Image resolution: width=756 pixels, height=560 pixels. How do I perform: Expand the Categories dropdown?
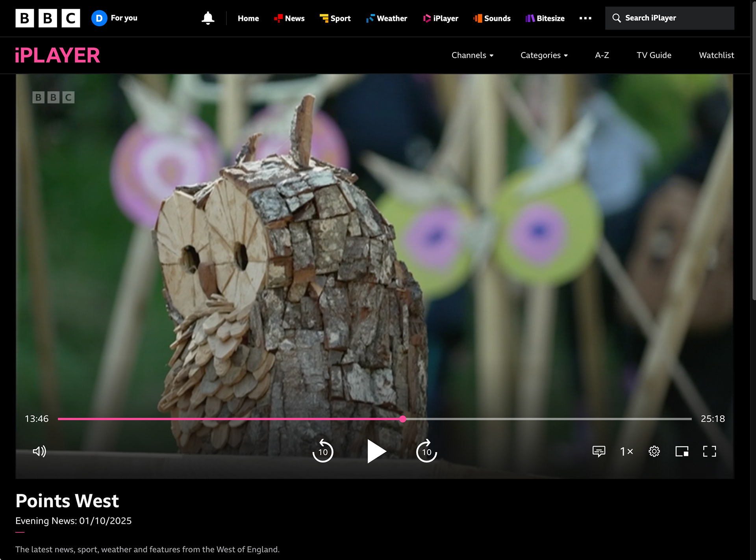(x=544, y=55)
